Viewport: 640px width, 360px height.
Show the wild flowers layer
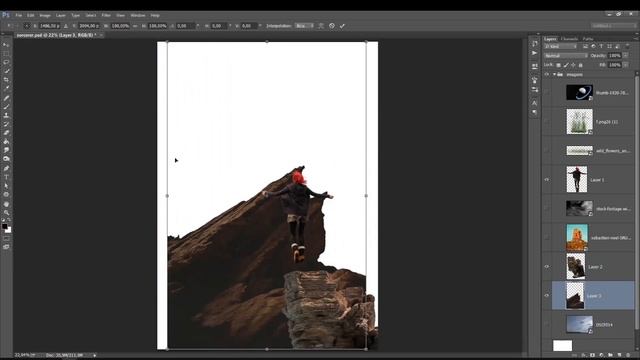pyautogui.click(x=547, y=151)
